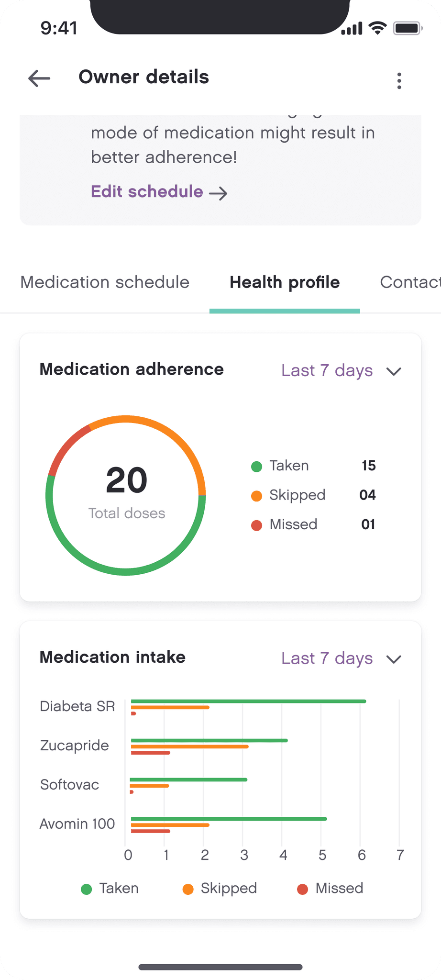Tap the back arrow icon

[39, 78]
